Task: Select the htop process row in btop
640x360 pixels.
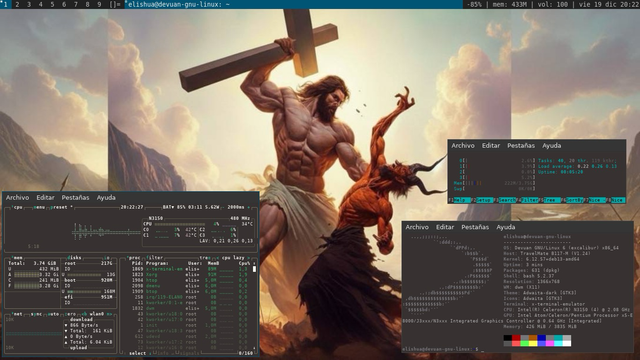Action: point(190,280)
